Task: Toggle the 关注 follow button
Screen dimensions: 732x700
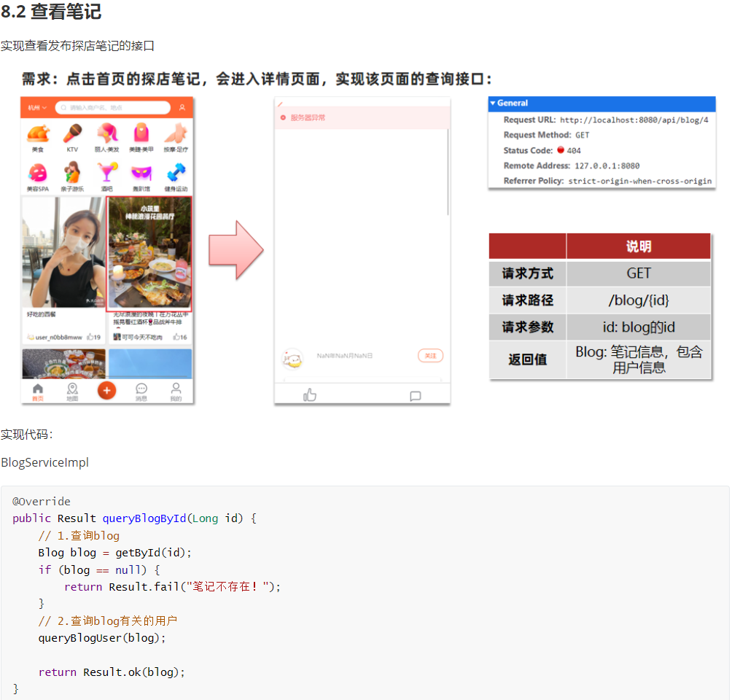Action: [430, 356]
